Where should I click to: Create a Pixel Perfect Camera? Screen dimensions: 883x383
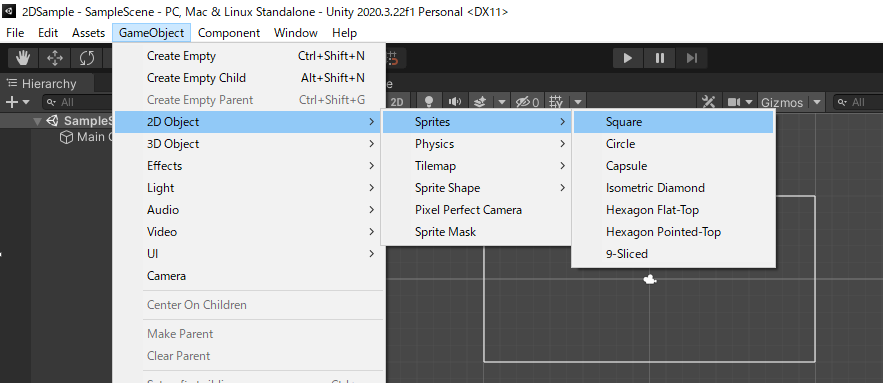(x=477, y=210)
